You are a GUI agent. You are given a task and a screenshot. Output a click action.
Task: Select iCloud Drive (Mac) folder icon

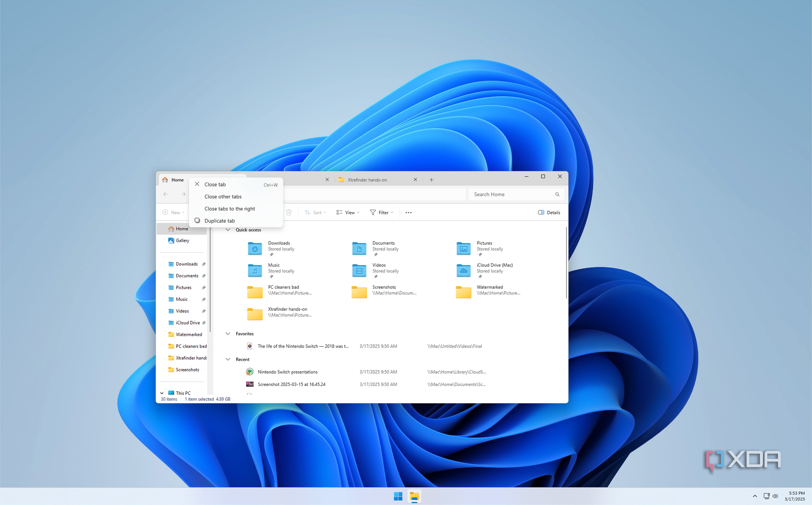(x=464, y=270)
